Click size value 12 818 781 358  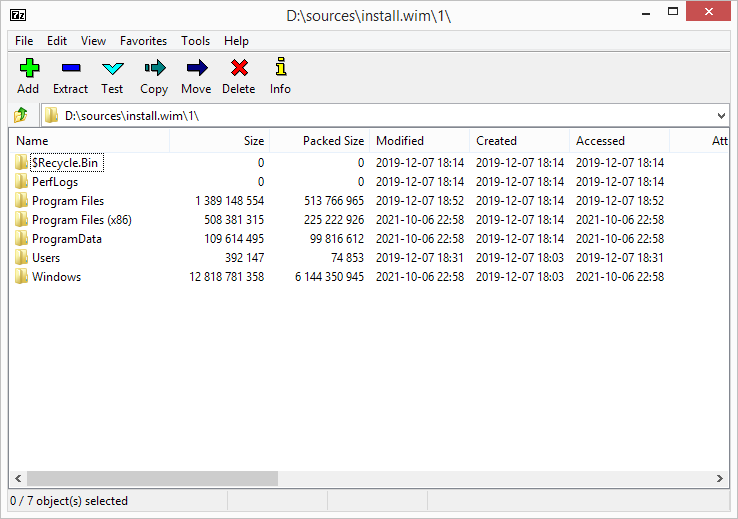click(x=227, y=277)
